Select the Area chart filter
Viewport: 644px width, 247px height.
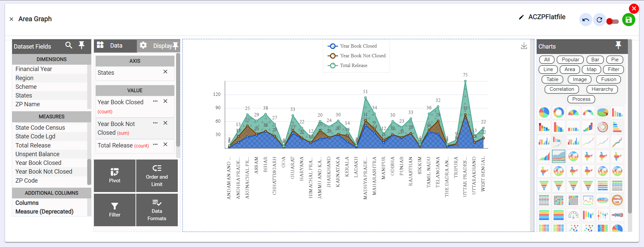[x=570, y=69]
